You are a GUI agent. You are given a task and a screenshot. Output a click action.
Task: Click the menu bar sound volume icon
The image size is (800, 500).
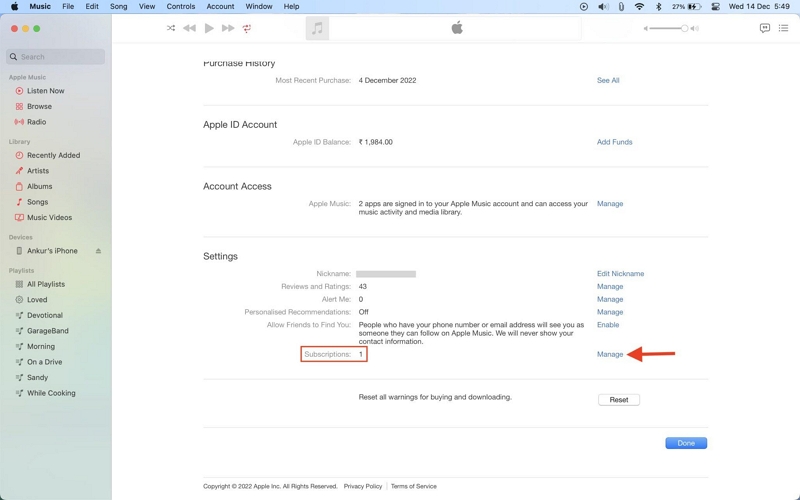[603, 7]
